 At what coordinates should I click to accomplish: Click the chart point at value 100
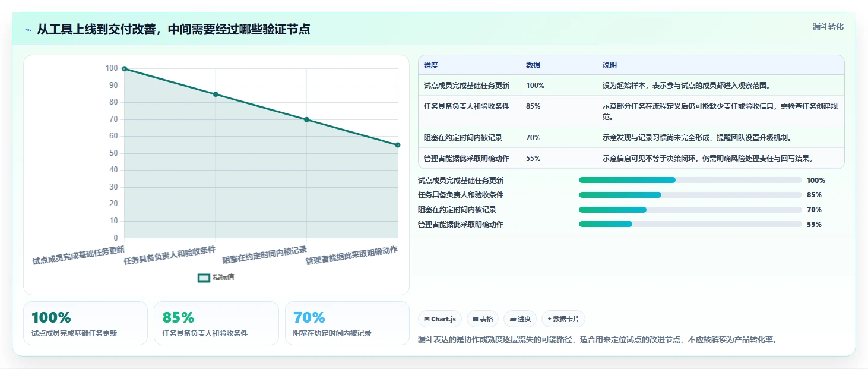coord(125,69)
